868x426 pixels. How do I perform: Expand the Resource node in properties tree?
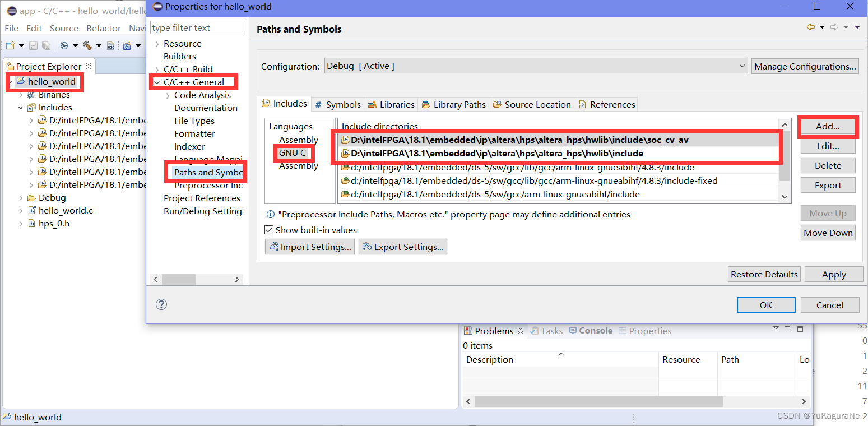pos(156,44)
